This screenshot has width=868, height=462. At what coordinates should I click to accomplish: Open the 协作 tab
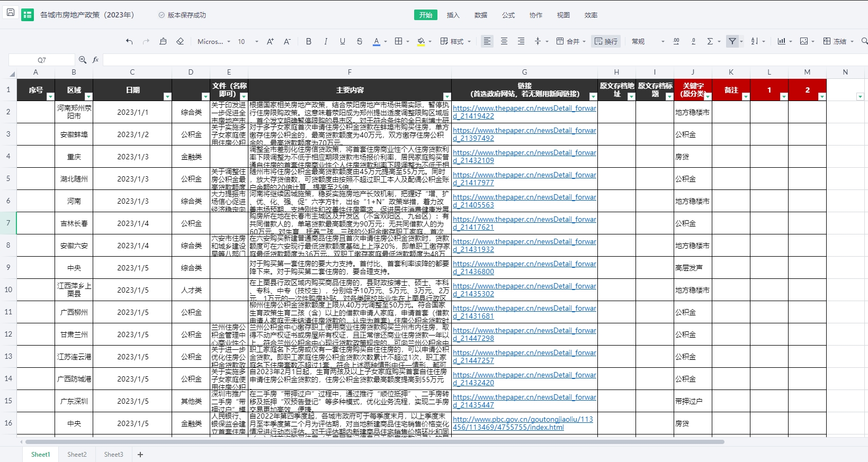pyautogui.click(x=536, y=15)
